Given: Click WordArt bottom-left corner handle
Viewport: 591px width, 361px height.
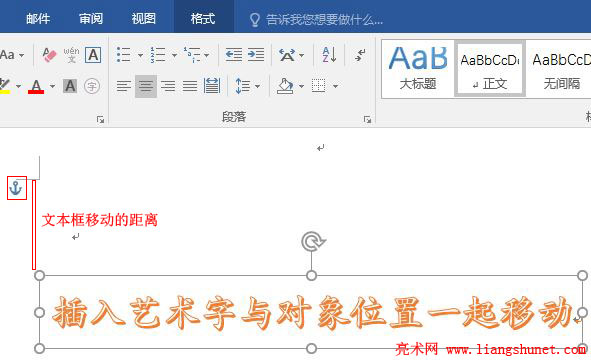Looking at the screenshot, I should 40,349.
